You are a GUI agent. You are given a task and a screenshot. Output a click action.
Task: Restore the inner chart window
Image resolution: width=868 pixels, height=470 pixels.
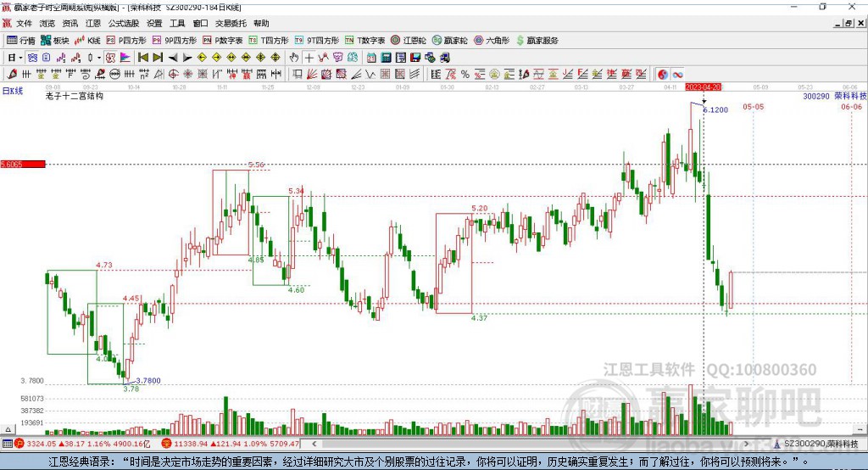tap(849, 23)
